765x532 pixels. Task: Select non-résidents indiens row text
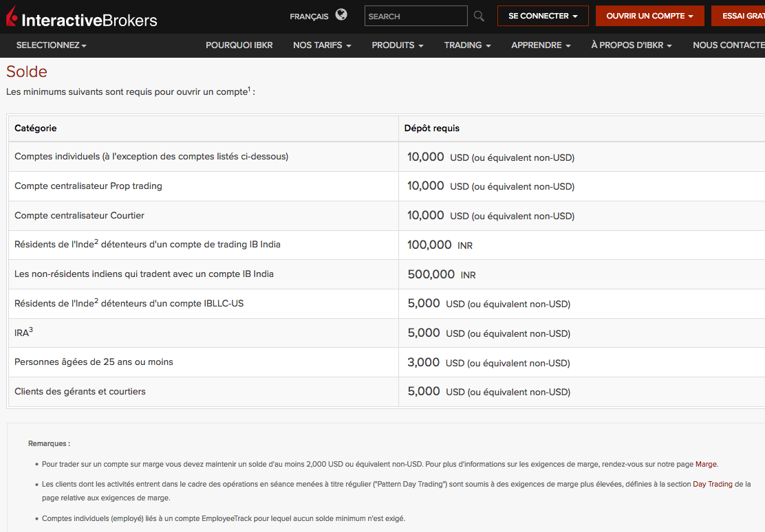144,274
